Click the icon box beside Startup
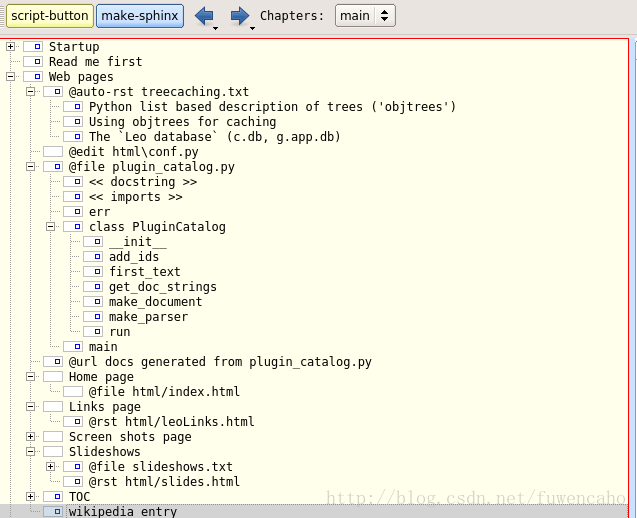Image resolution: width=637 pixels, height=518 pixels. pyautogui.click(x=33, y=47)
